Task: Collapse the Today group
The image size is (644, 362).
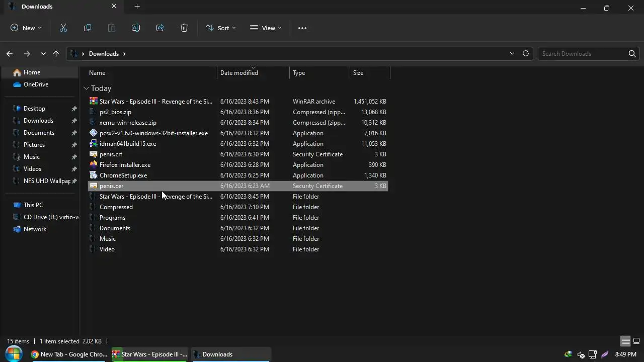Action: (x=86, y=88)
